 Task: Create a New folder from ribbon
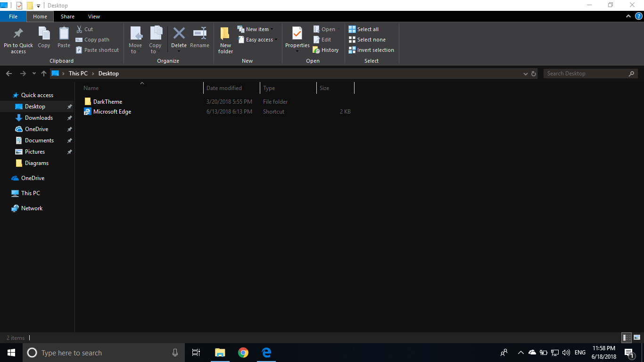click(225, 40)
